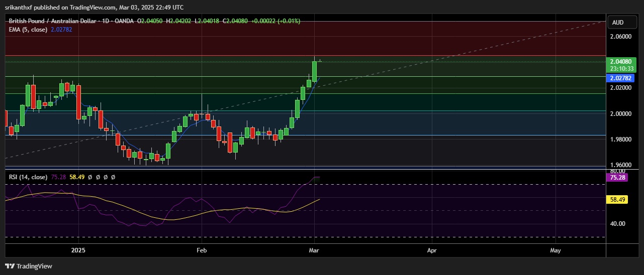Click the yellow 58.49 RSI axis tag

(617, 199)
